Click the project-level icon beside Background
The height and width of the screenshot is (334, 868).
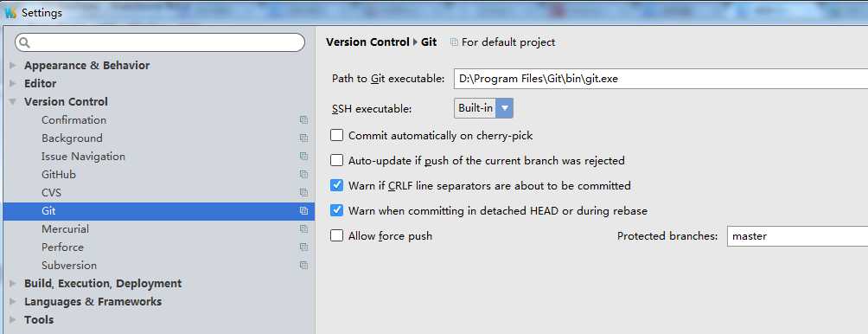(x=303, y=138)
